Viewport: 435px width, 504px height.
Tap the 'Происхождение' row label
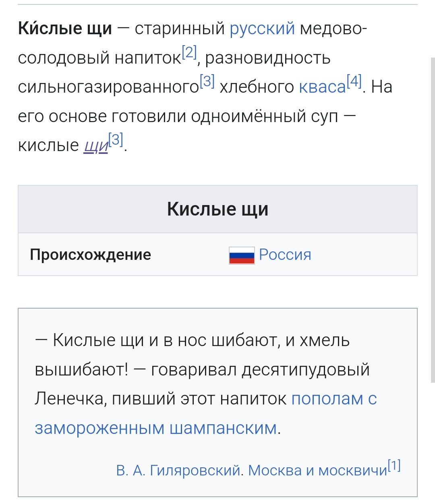[90, 255]
